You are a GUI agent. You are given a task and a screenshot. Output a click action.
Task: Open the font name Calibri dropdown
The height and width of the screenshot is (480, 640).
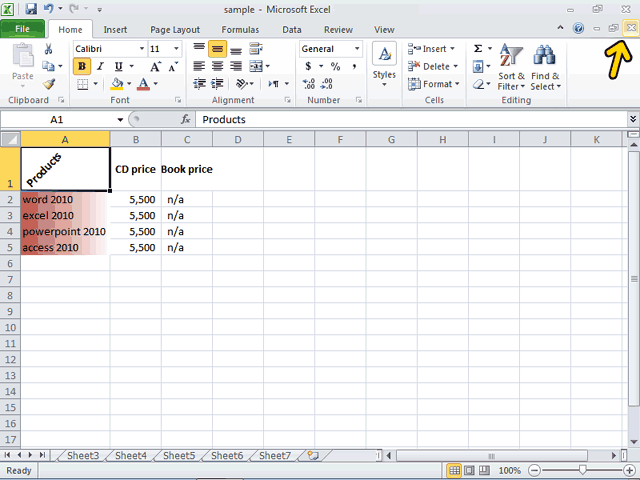coord(142,49)
